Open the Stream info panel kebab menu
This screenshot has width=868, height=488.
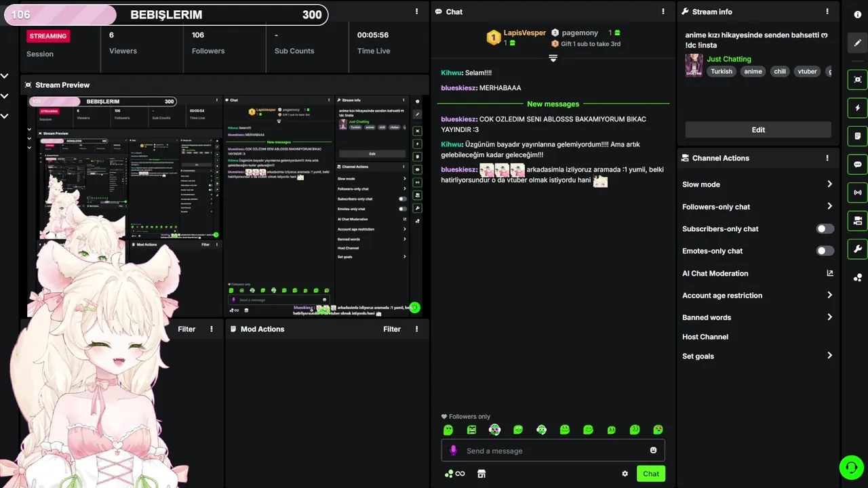tap(827, 12)
